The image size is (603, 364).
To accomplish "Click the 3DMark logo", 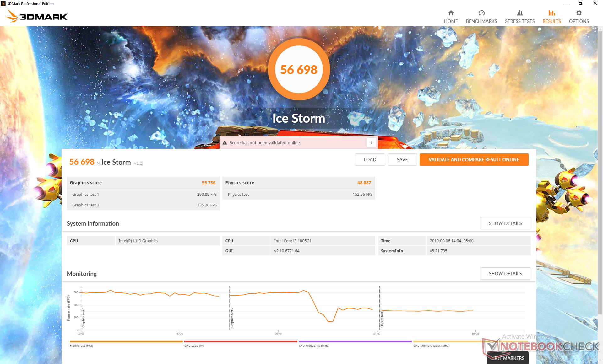I will pos(37,16).
